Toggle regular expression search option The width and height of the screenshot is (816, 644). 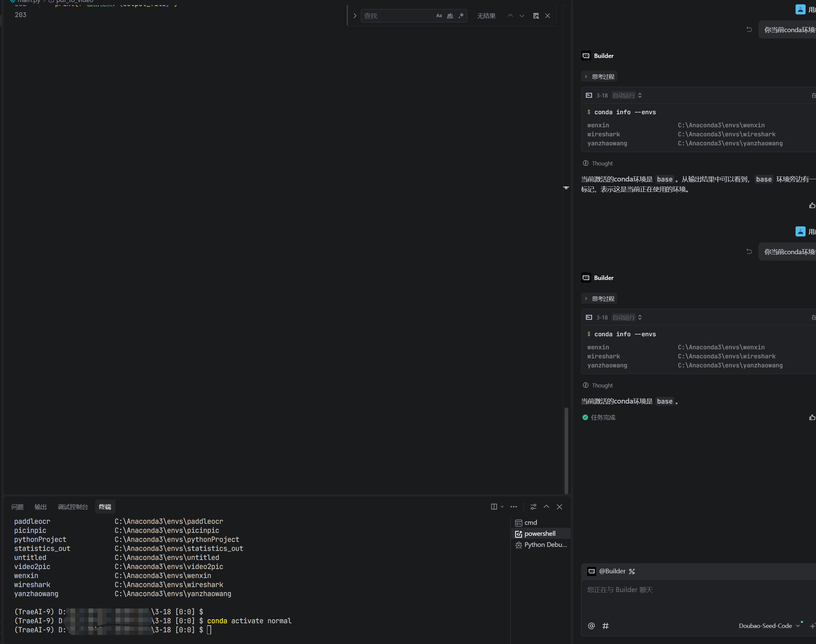[x=461, y=16]
